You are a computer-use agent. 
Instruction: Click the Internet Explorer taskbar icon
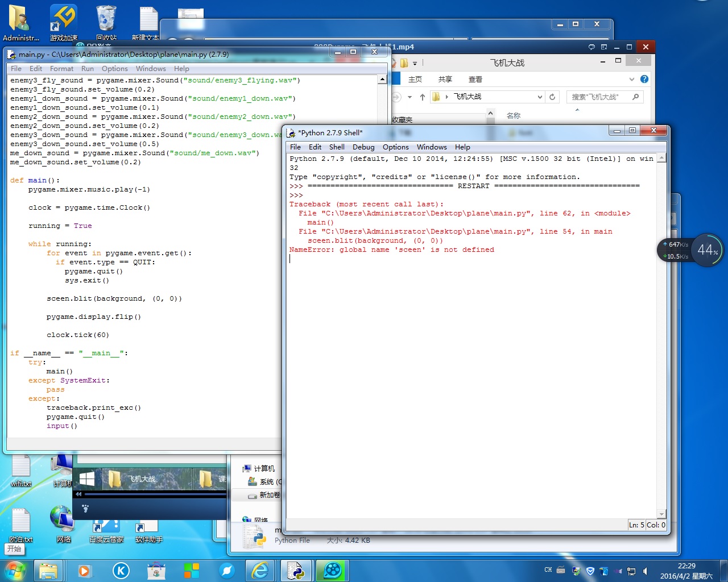(x=260, y=570)
